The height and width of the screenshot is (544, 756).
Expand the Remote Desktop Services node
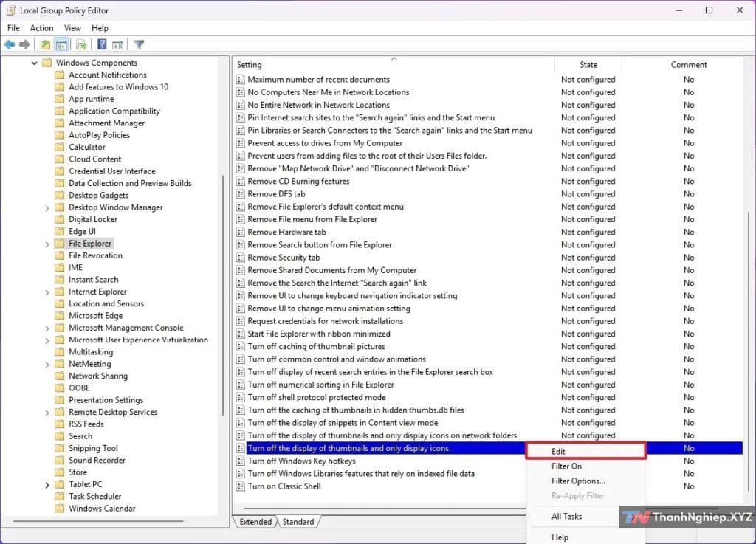[x=47, y=413]
